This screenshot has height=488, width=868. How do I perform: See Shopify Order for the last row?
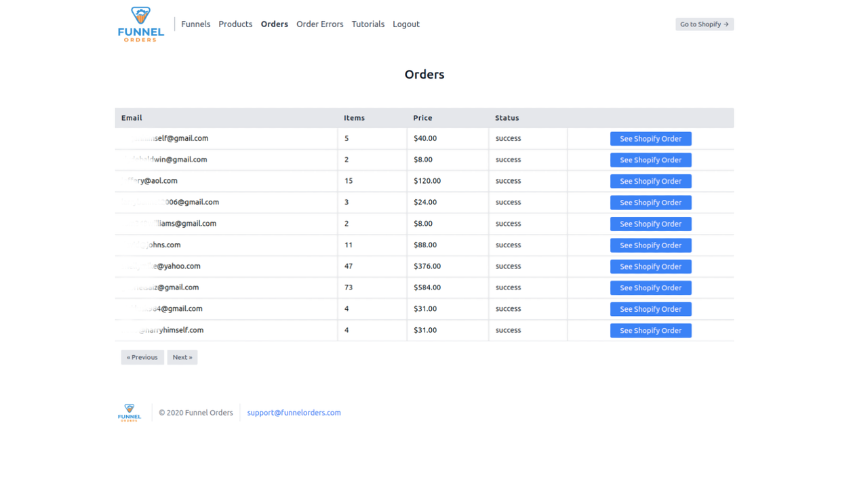click(x=650, y=330)
